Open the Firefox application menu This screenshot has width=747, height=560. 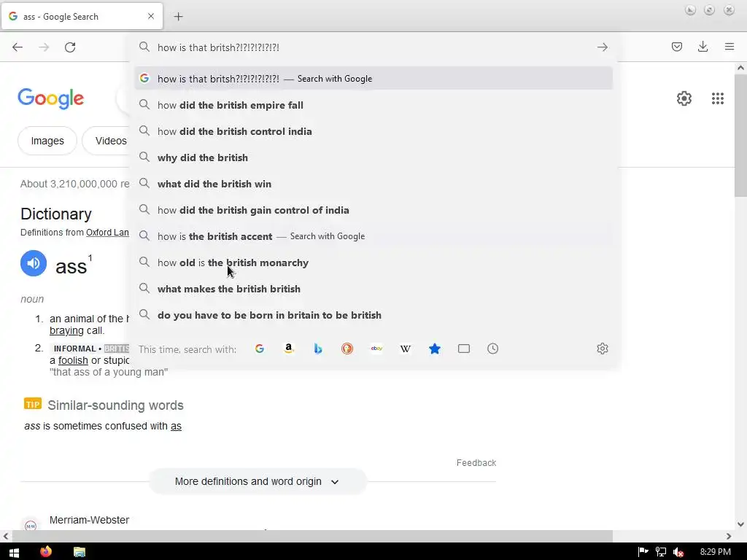pyautogui.click(x=729, y=47)
